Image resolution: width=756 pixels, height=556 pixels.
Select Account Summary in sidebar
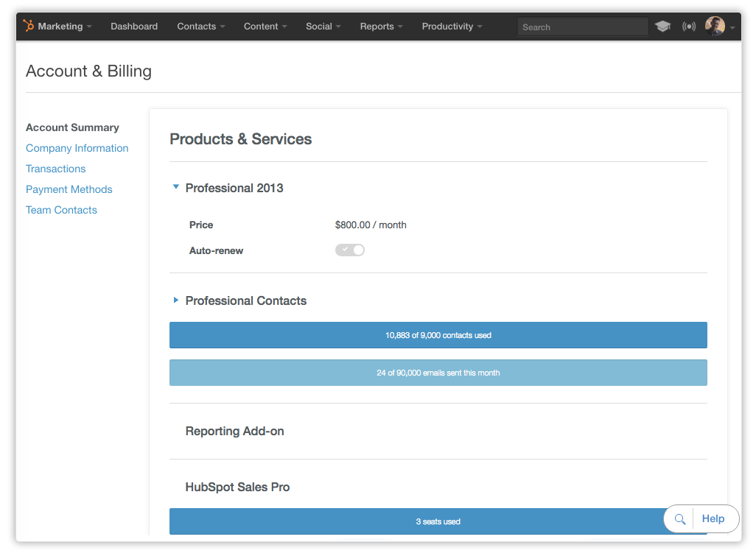pyautogui.click(x=72, y=127)
